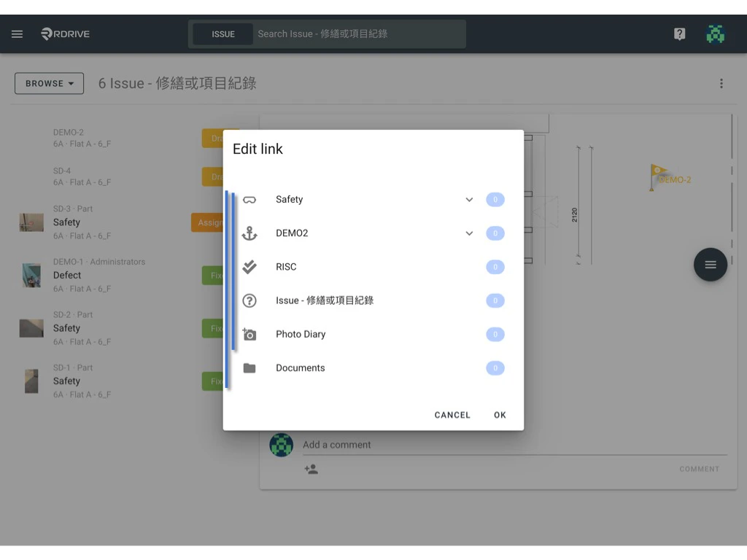Image resolution: width=747 pixels, height=560 pixels.
Task: Open the floating action menu button
Action: click(710, 265)
